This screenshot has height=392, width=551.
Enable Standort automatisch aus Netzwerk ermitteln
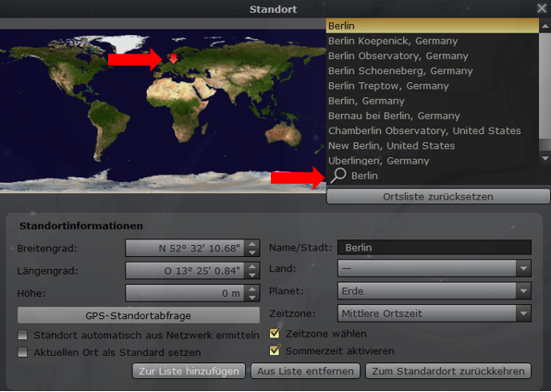[x=23, y=335]
